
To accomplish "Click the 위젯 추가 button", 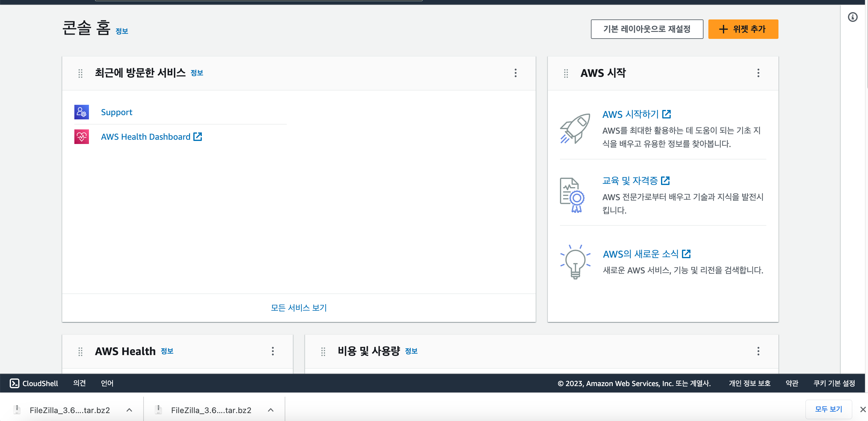I will 743,29.
